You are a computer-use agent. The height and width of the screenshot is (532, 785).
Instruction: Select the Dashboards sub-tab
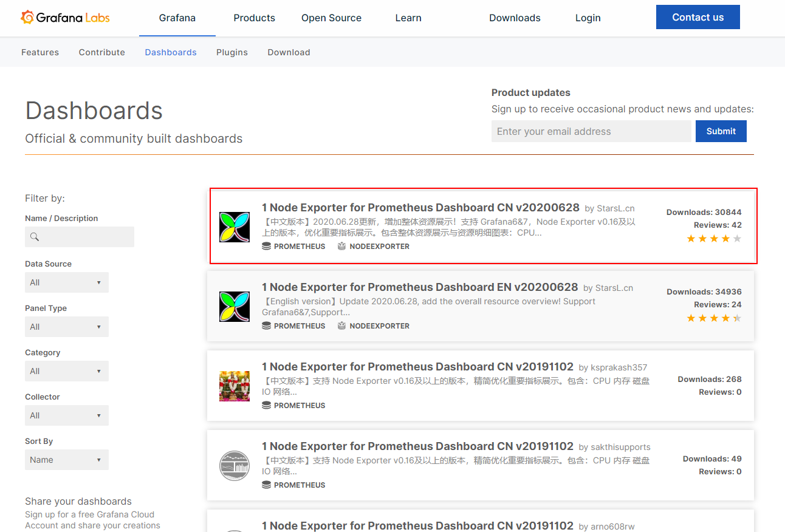pyautogui.click(x=171, y=52)
